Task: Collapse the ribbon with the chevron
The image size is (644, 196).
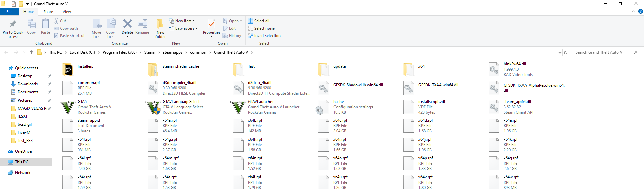Action: (x=633, y=11)
